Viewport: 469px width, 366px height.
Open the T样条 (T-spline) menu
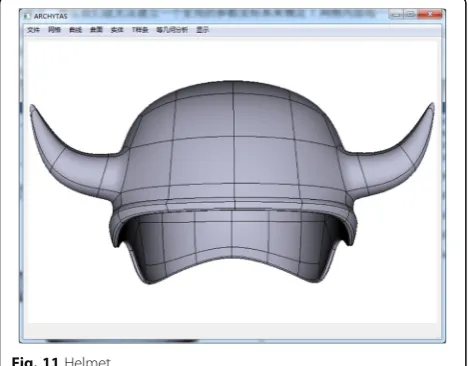[140, 30]
